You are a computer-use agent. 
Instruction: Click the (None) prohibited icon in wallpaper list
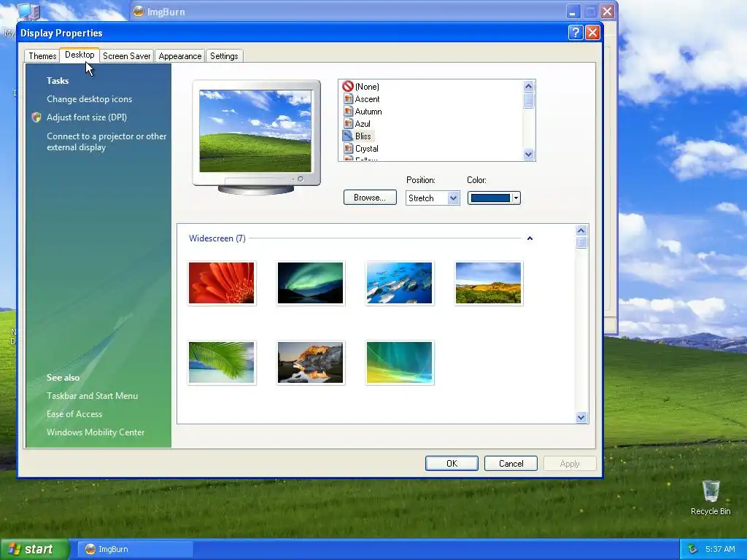point(348,86)
